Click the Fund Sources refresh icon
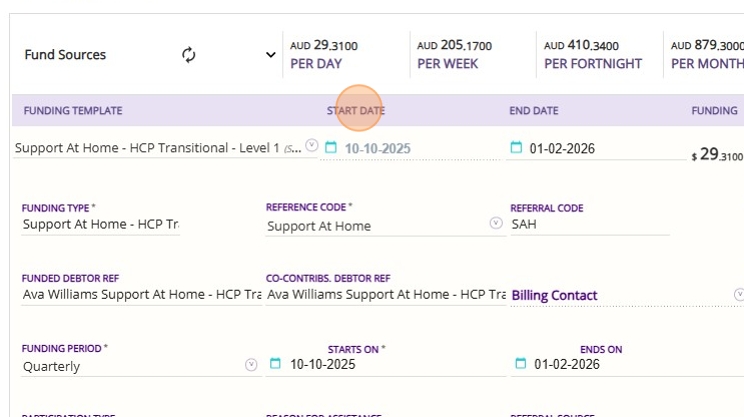744x417 pixels. click(189, 55)
